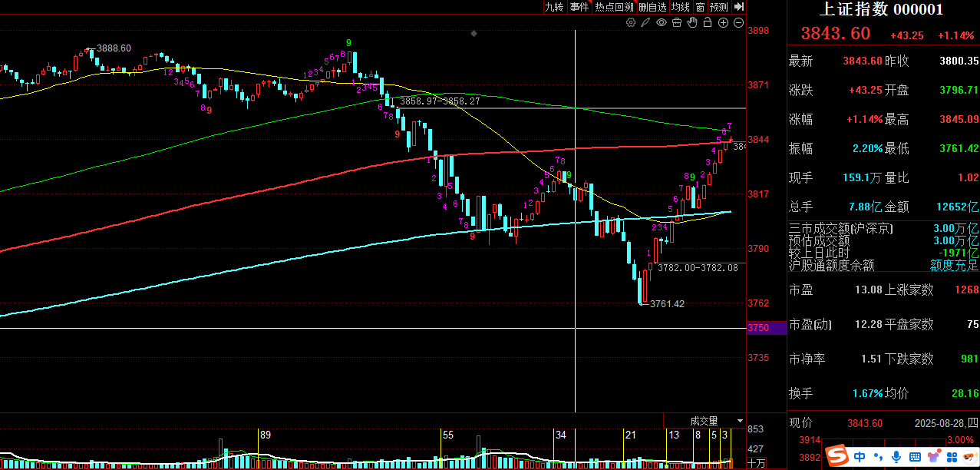Select the hand pan tool
This screenshot has height=470, width=980.
[692, 23]
